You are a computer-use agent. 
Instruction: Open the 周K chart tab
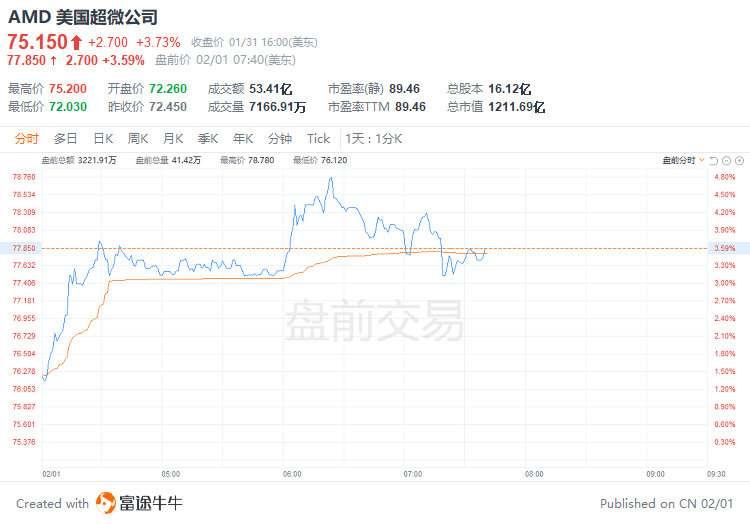click(x=138, y=139)
